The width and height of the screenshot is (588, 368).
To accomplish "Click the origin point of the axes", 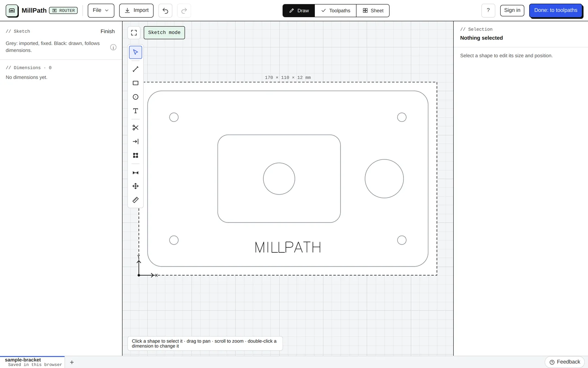I will (x=139, y=275).
